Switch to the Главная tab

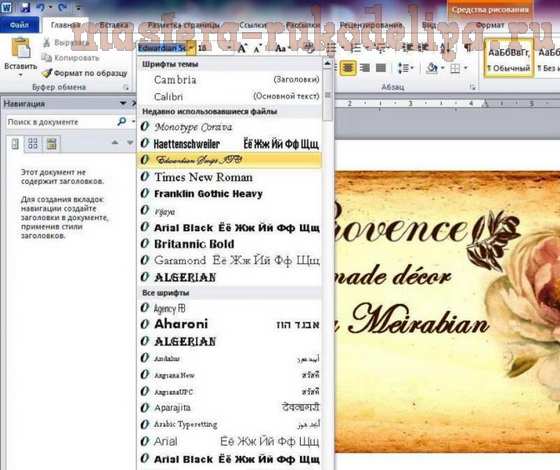tap(65, 25)
